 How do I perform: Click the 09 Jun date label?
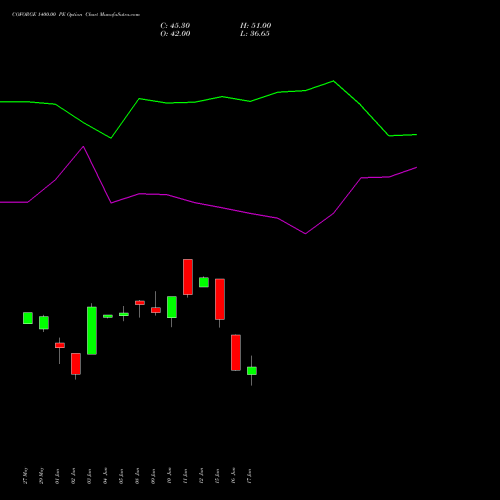[x=154, y=476]
